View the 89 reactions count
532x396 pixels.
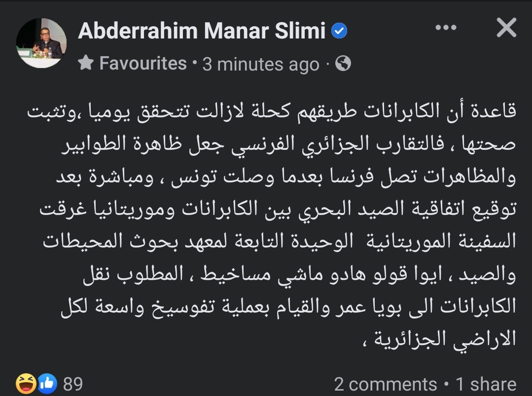pos(73,384)
